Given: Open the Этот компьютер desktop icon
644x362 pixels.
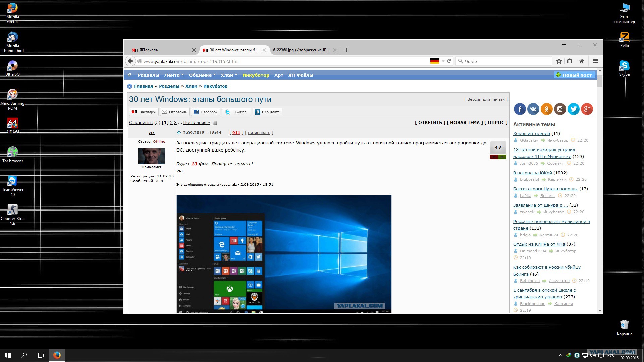Looking at the screenshot, I should 624,13.
